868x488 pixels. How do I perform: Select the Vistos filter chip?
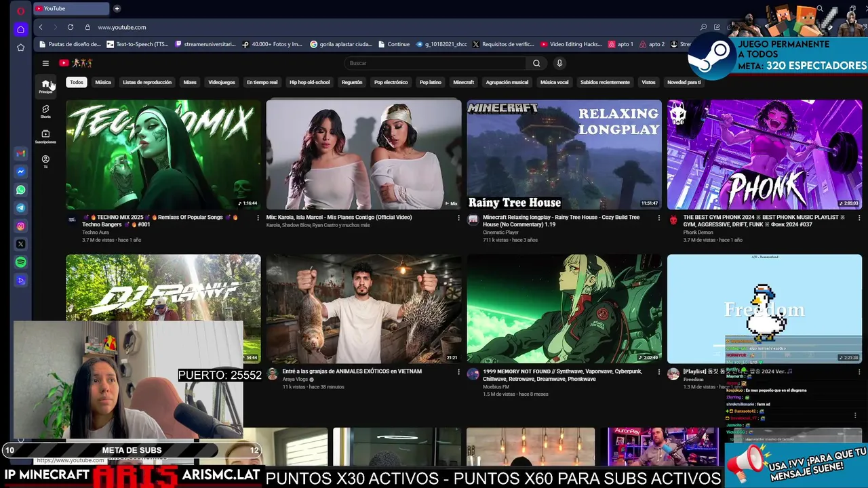pos(649,82)
